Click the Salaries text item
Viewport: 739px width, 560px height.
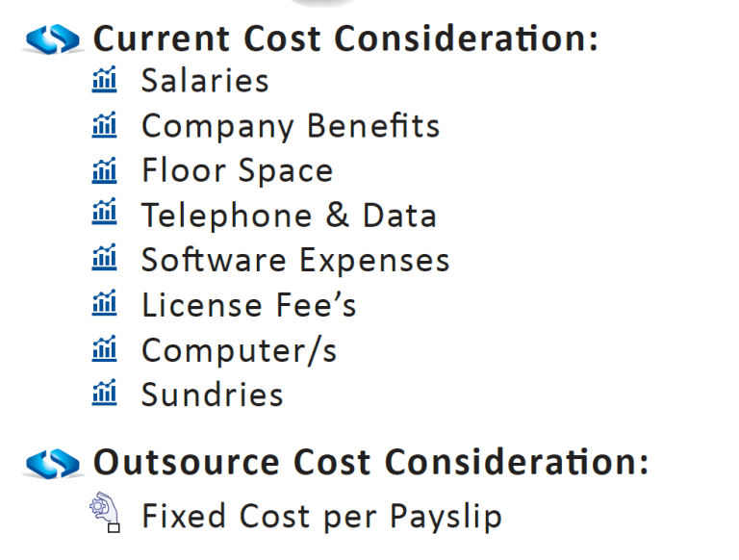coord(205,80)
